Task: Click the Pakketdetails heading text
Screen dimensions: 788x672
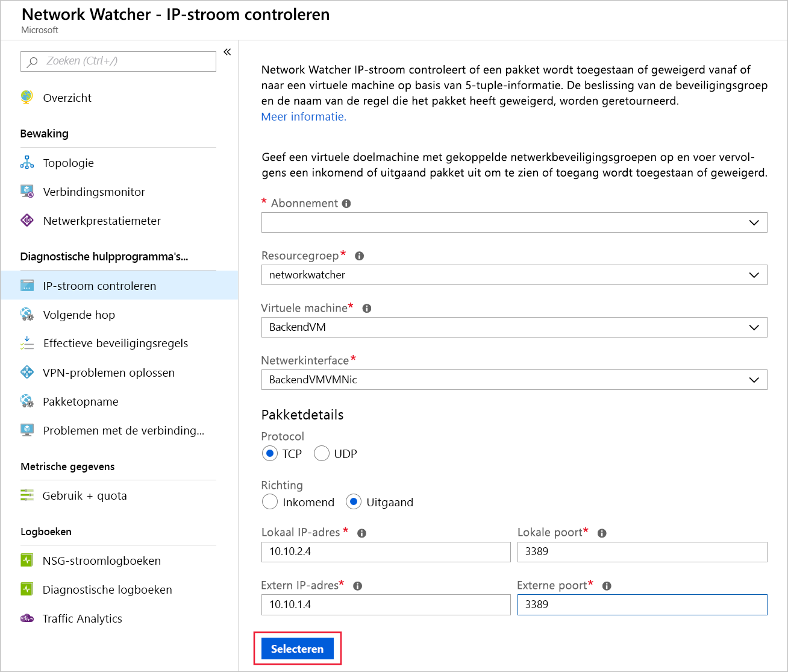Action: (302, 415)
